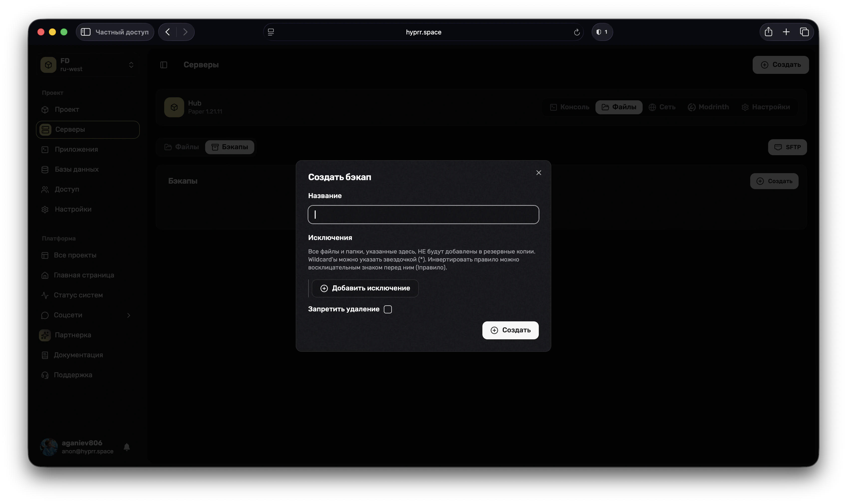The image size is (847, 504).
Task: Click the Все проекты layout icon
Action: point(45,255)
